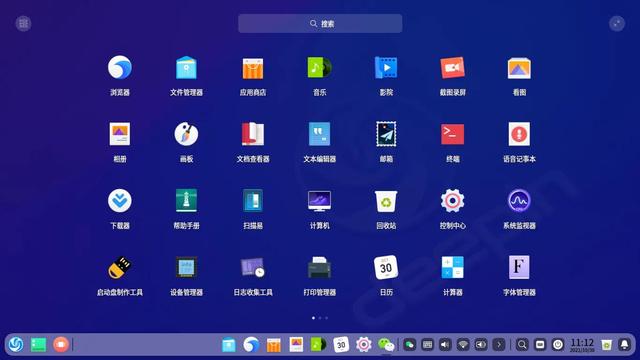Open the 帮助手册 help manual
The image size is (640, 360).
tap(186, 201)
